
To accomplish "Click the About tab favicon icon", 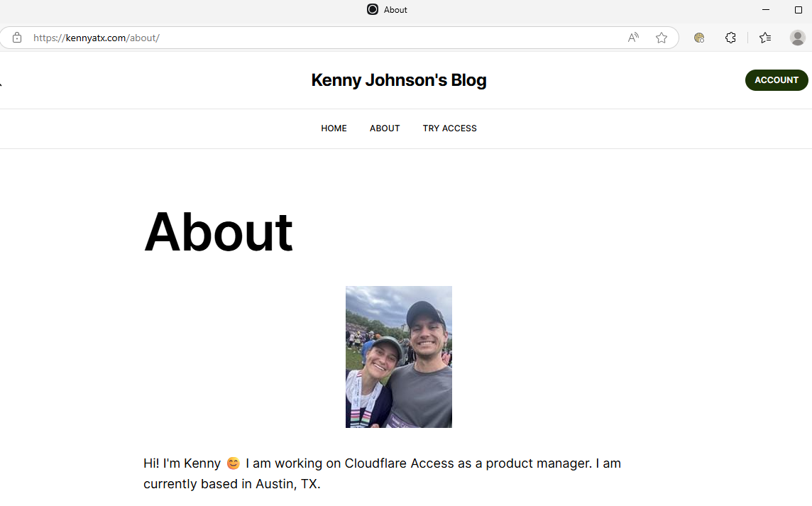I will tap(373, 9).
